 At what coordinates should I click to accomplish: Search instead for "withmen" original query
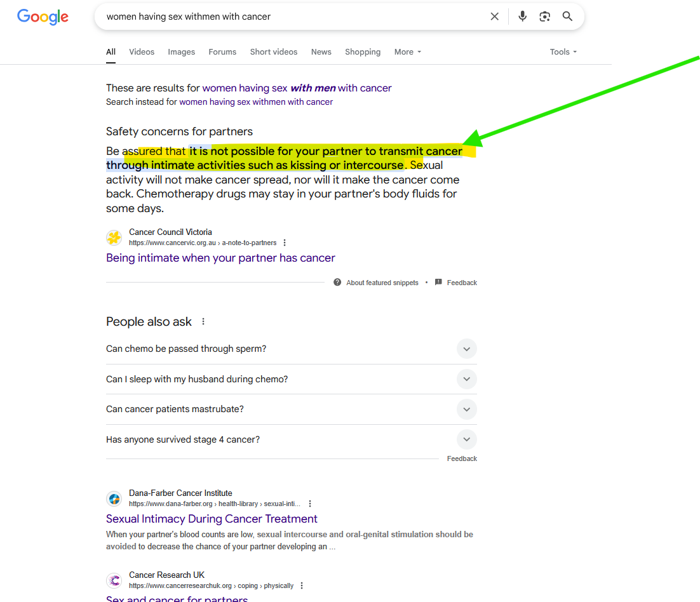(256, 102)
